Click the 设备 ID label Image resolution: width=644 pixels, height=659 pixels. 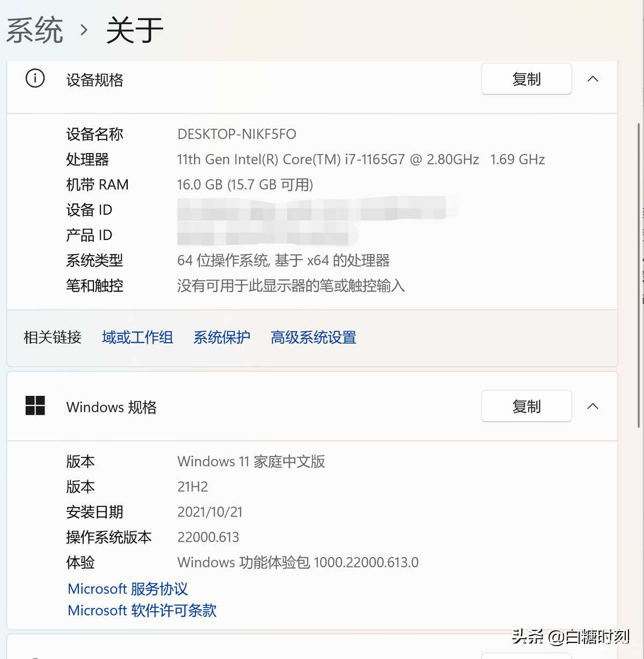tap(89, 210)
